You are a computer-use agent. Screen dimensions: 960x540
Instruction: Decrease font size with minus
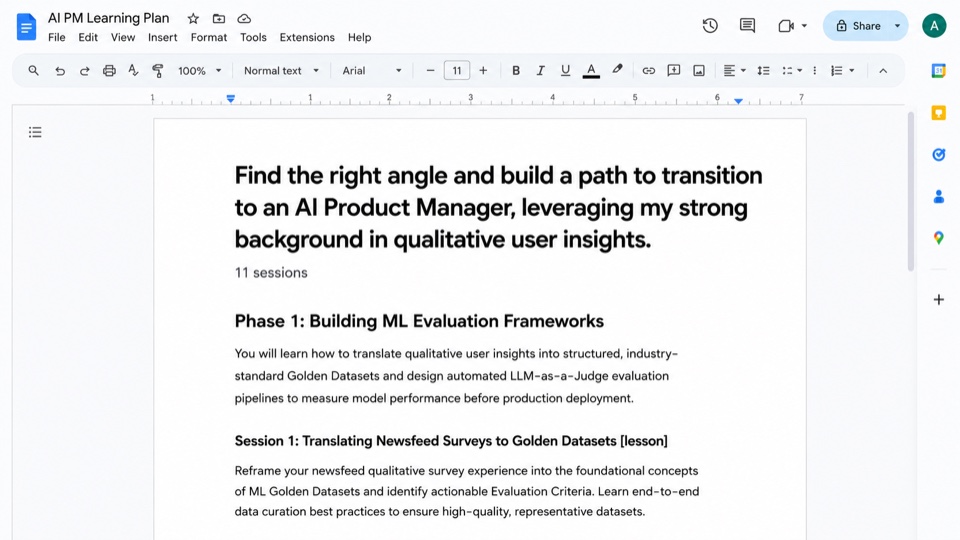point(430,70)
